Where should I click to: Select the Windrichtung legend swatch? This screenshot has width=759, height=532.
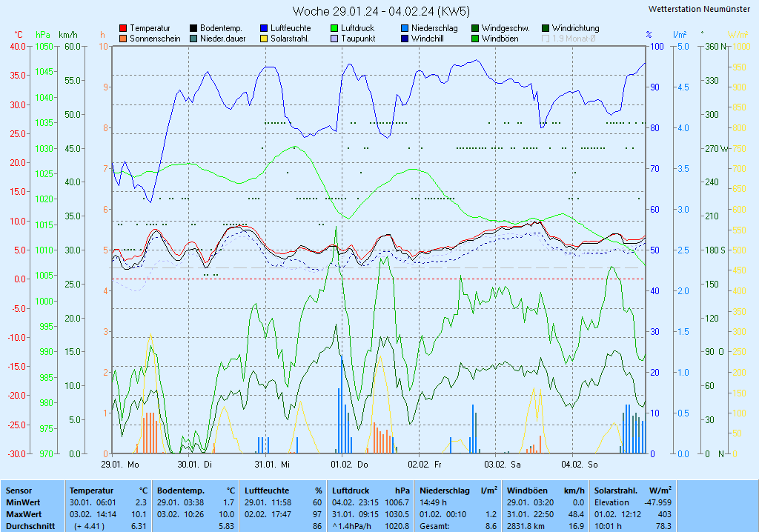(546, 29)
